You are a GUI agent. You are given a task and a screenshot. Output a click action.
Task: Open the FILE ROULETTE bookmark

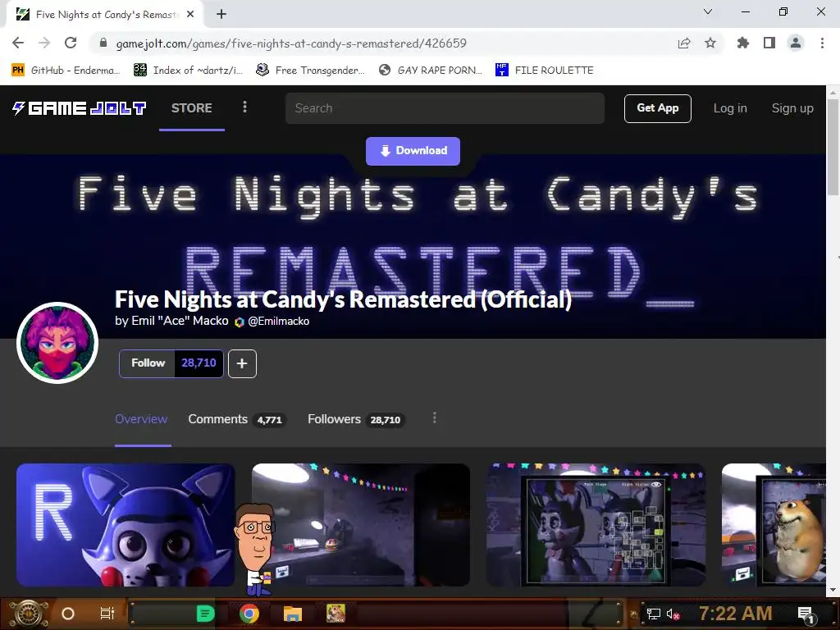point(545,71)
